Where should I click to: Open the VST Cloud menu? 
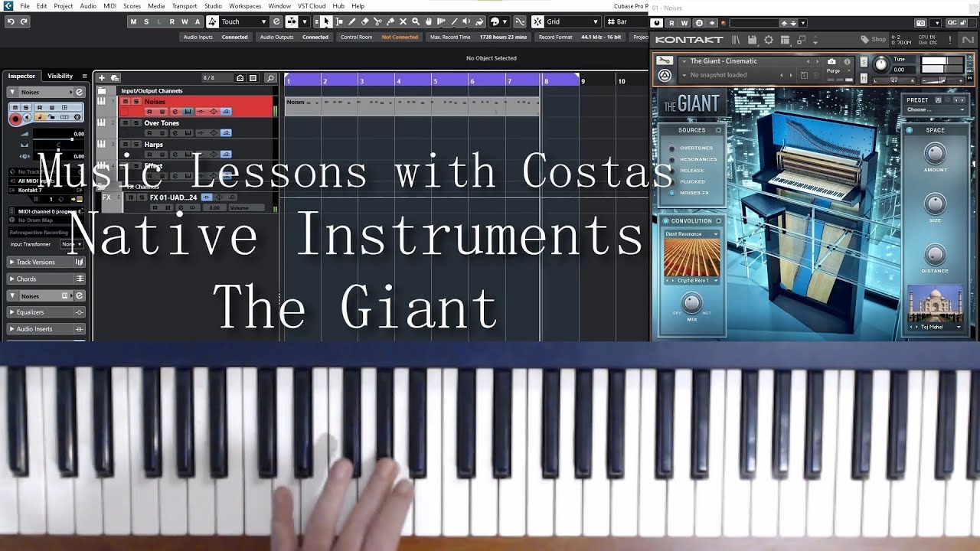[312, 6]
